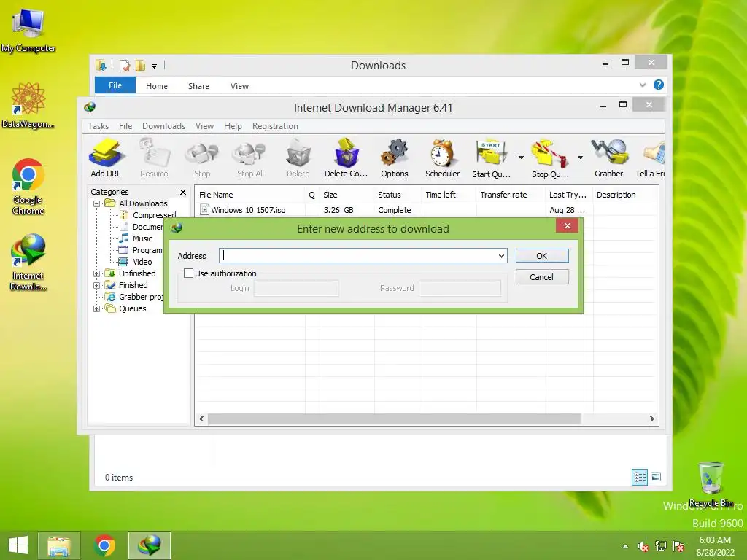Collapse the All Downloads tree node
Image resolution: width=747 pixels, height=560 pixels.
point(97,204)
